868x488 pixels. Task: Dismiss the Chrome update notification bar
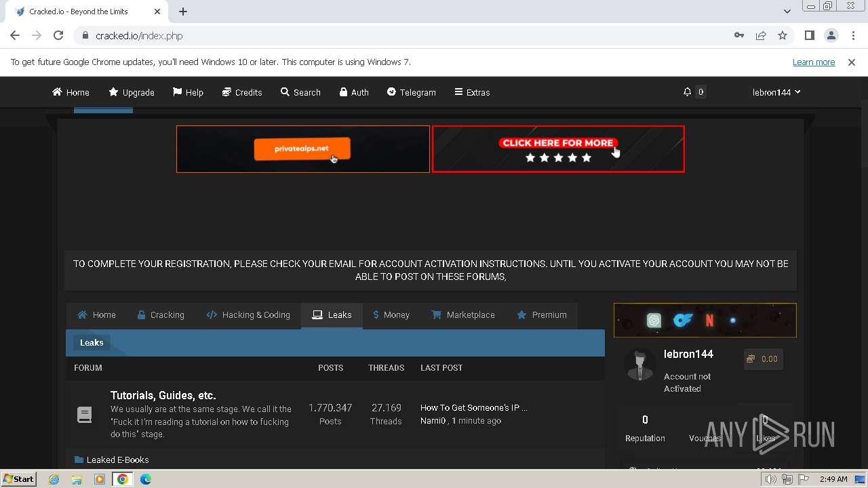tap(852, 62)
